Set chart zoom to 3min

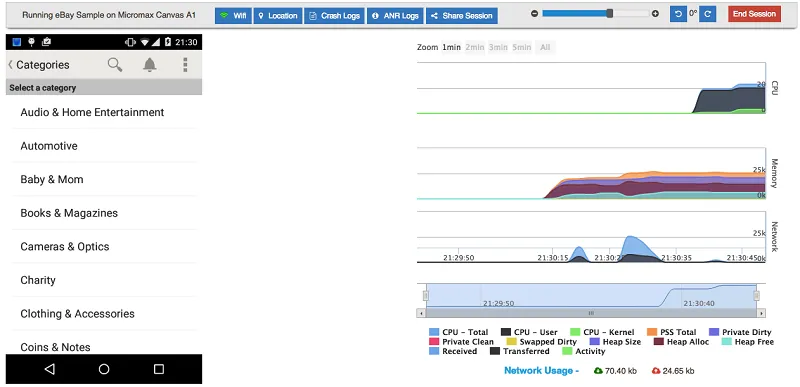tap(498, 47)
